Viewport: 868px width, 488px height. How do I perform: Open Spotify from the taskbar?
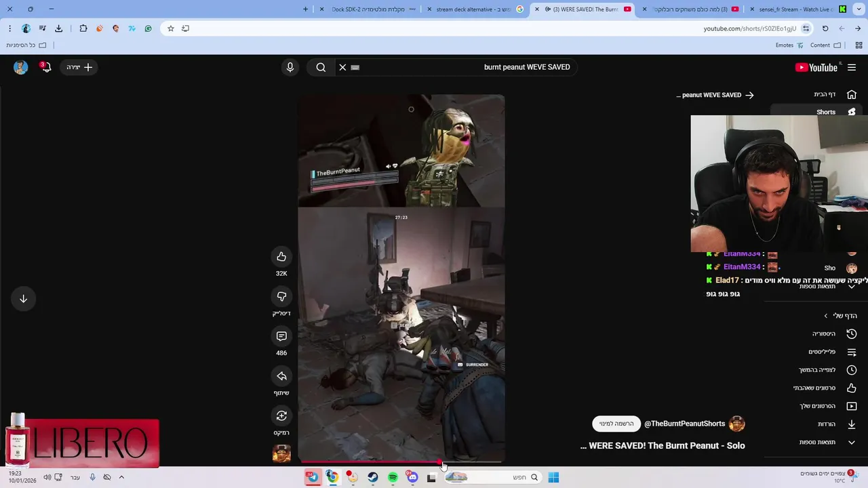tap(393, 477)
